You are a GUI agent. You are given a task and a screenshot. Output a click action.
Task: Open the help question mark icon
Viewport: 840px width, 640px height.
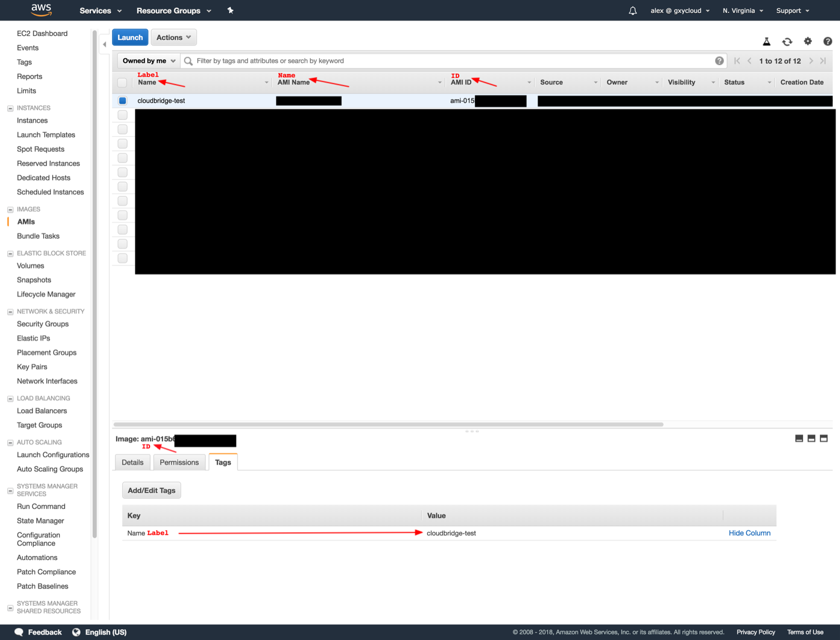828,41
